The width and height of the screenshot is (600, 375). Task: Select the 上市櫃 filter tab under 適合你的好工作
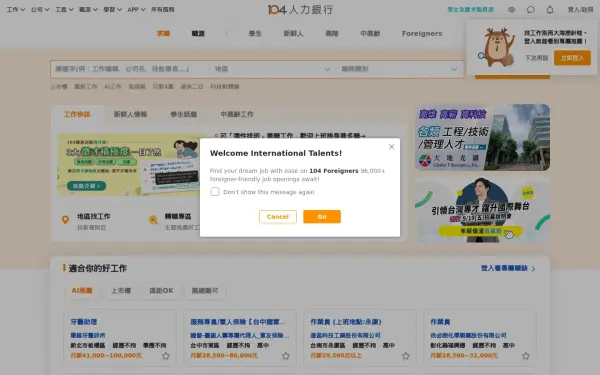pos(121,290)
